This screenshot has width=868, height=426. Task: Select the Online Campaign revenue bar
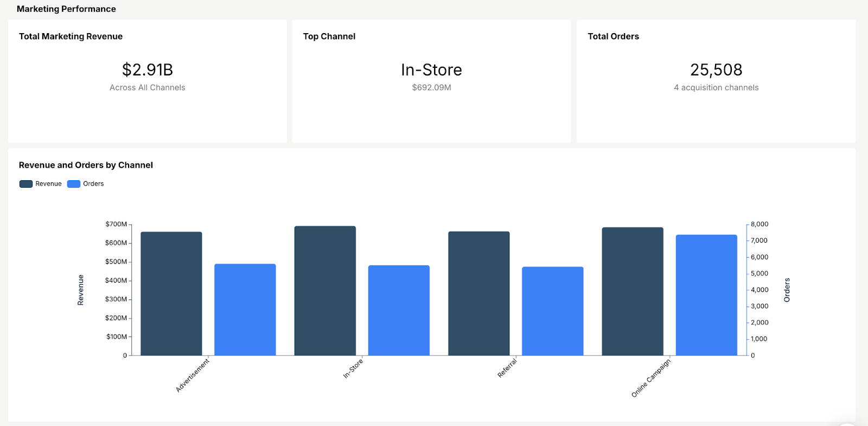coord(633,291)
